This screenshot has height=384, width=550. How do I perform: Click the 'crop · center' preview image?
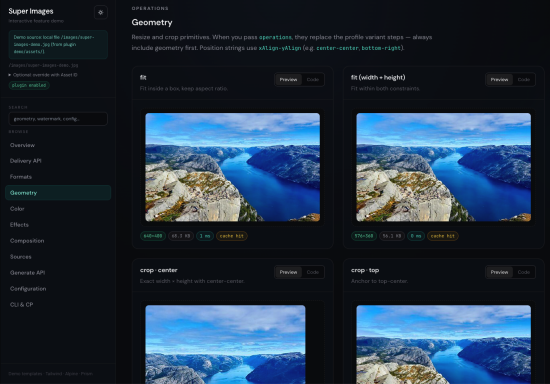pos(225,344)
